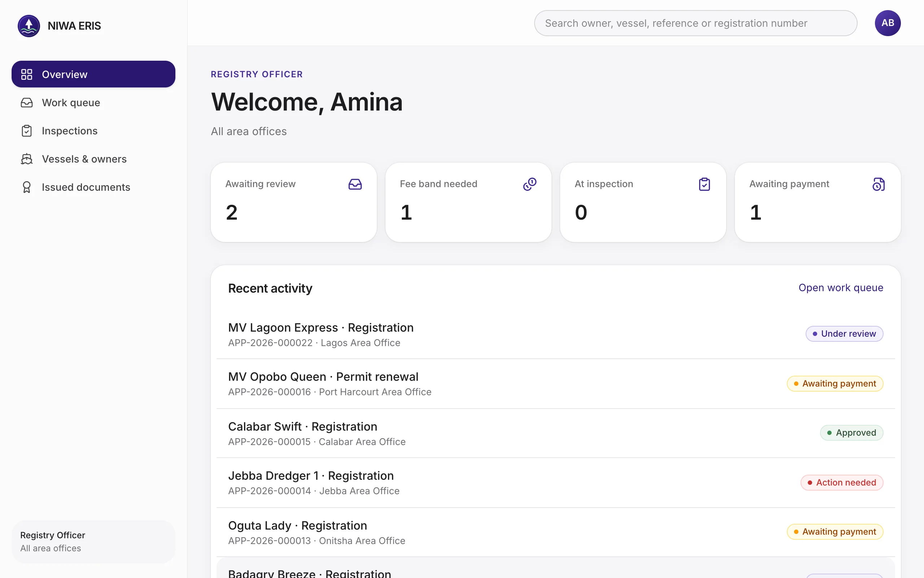Open the MV Lagoon Express registration row
The image size is (924, 578).
[x=555, y=335]
